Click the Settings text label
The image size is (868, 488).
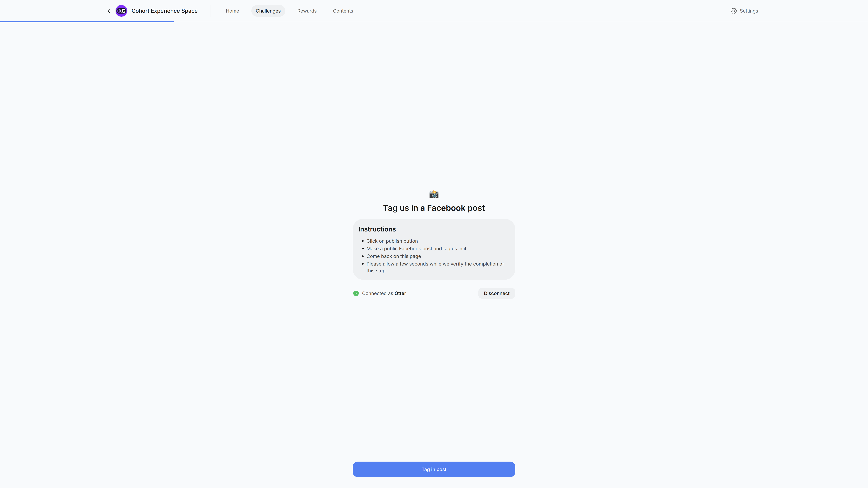pos(749,11)
